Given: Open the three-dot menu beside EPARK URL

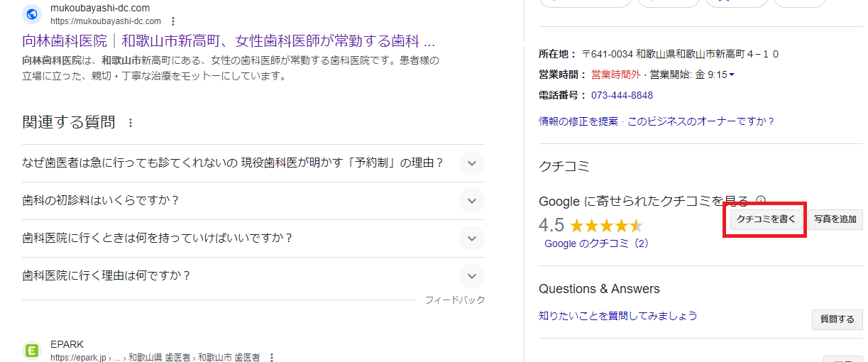Looking at the screenshot, I should pos(271,358).
